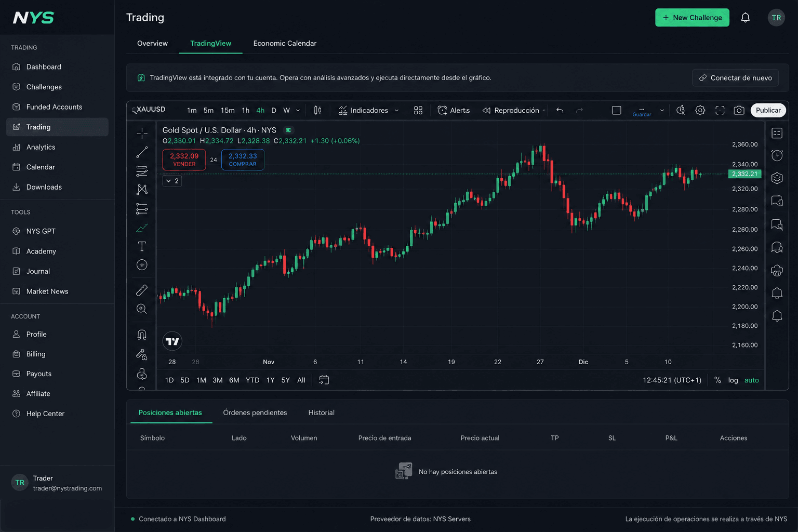Image resolution: width=798 pixels, height=532 pixels.
Task: Click the VENDER 2,332.09 button
Action: pyautogui.click(x=184, y=159)
